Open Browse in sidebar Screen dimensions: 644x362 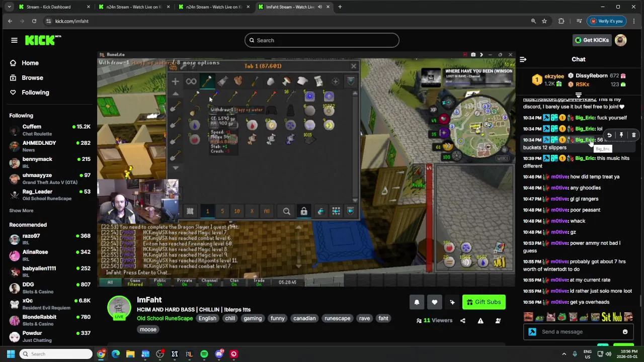(32, 77)
